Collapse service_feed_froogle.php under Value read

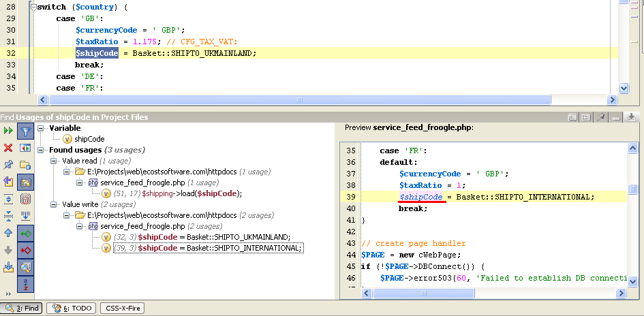tap(79, 183)
